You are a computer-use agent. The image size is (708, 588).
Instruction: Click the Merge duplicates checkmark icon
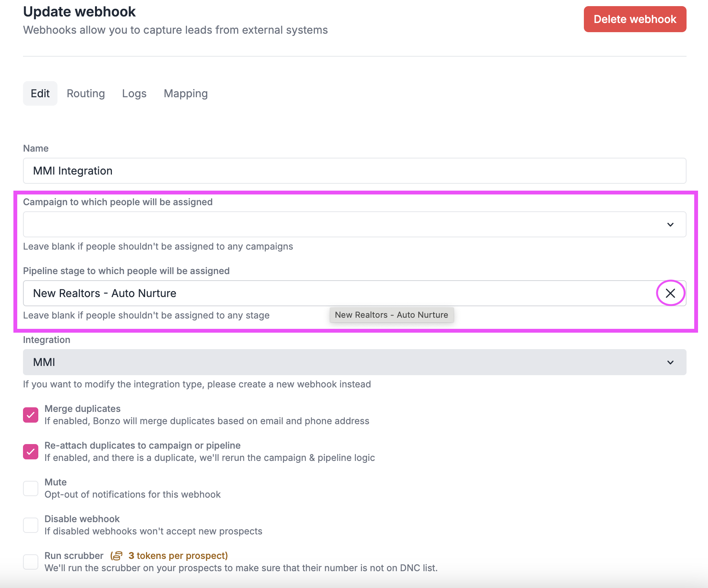point(31,415)
